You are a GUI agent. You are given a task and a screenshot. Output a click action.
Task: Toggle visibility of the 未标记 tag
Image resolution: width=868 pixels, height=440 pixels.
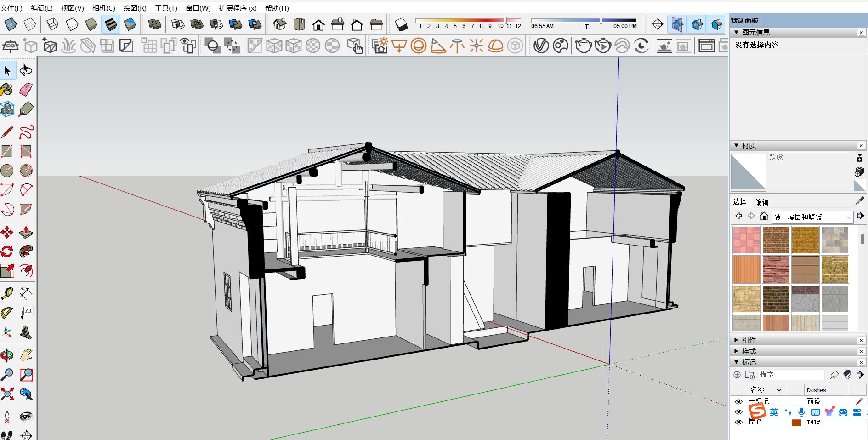coord(738,401)
